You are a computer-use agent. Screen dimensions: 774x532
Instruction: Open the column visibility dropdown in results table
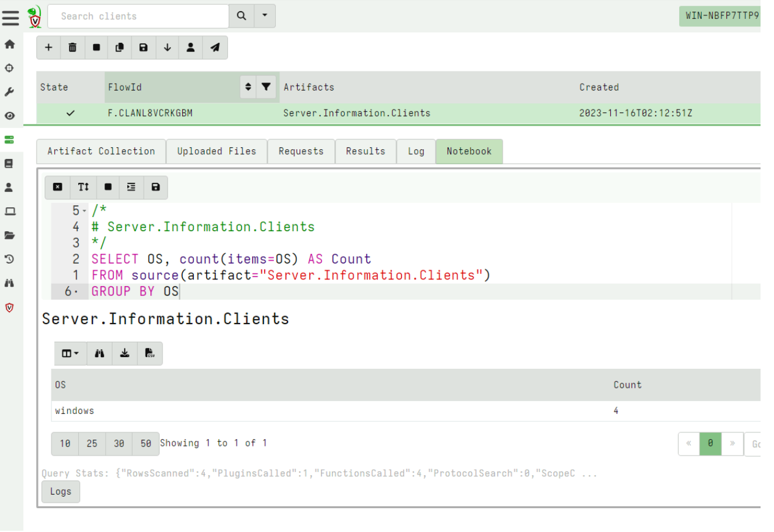[x=70, y=353]
